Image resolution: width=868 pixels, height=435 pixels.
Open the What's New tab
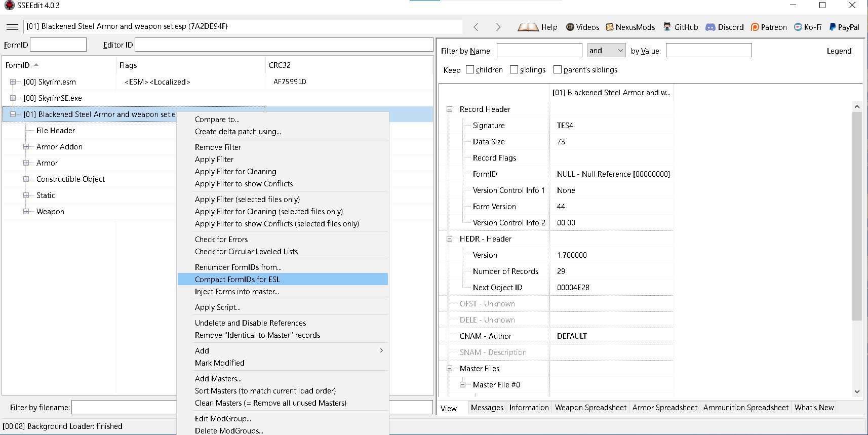814,408
